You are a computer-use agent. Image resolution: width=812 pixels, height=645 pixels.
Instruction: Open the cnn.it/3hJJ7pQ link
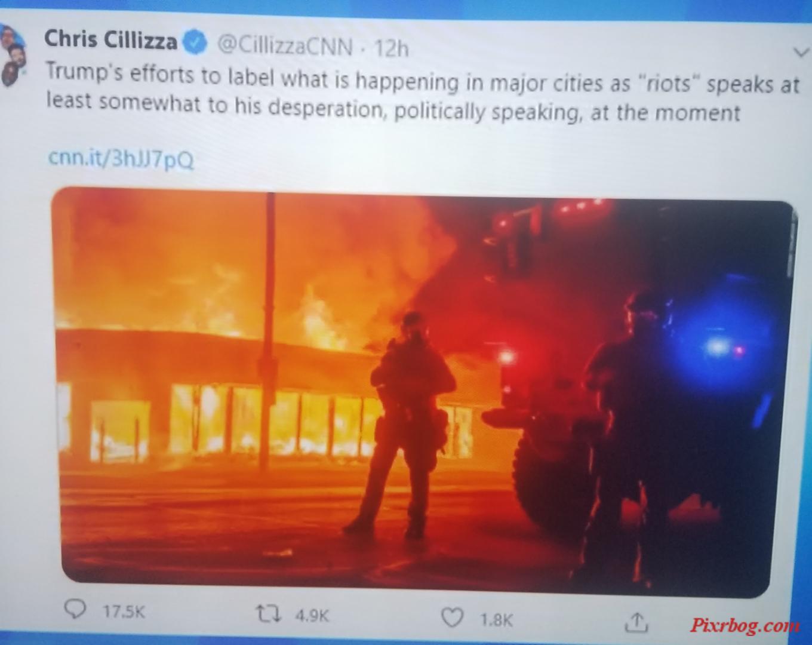click(x=121, y=159)
